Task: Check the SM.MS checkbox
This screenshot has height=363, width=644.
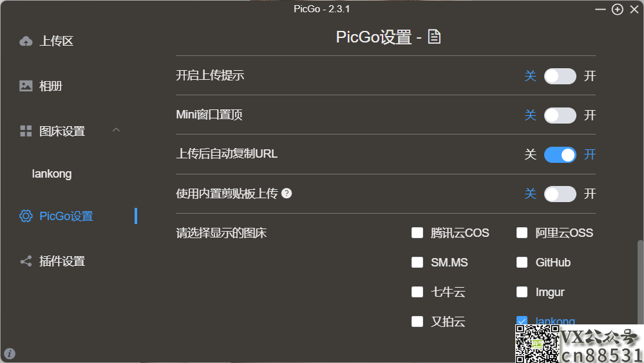Action: point(417,263)
